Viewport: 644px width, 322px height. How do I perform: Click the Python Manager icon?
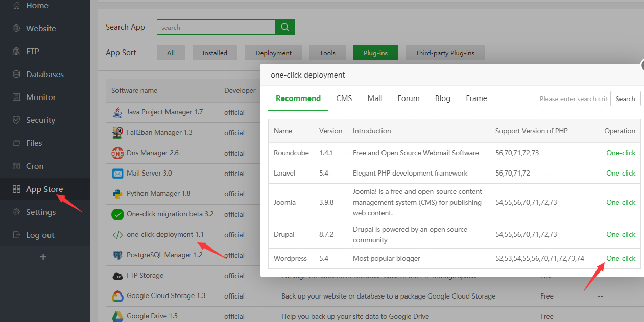[117, 194]
